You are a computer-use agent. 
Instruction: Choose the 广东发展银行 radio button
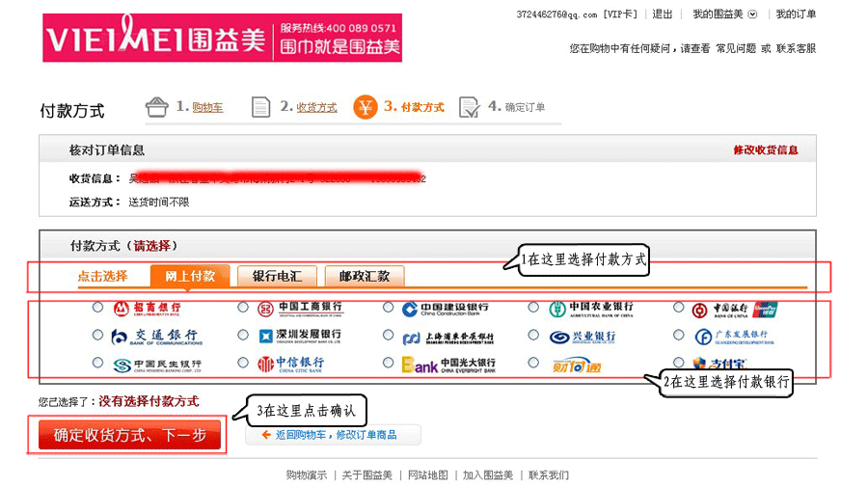point(679,335)
